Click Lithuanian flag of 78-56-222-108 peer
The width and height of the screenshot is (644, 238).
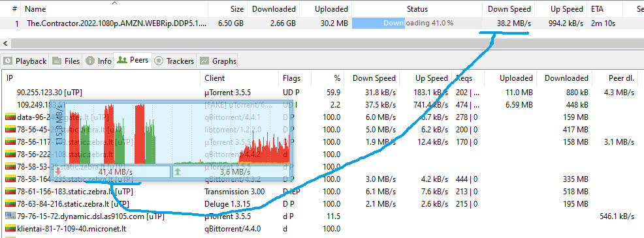10,155
